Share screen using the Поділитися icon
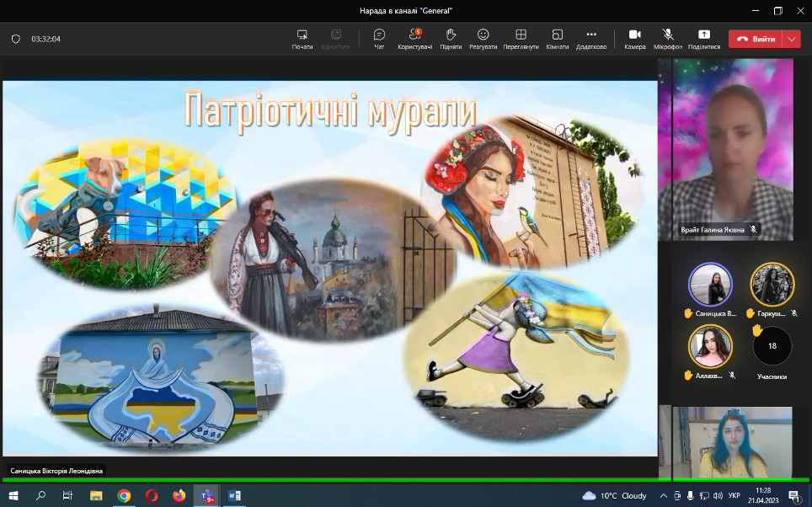 click(704, 39)
